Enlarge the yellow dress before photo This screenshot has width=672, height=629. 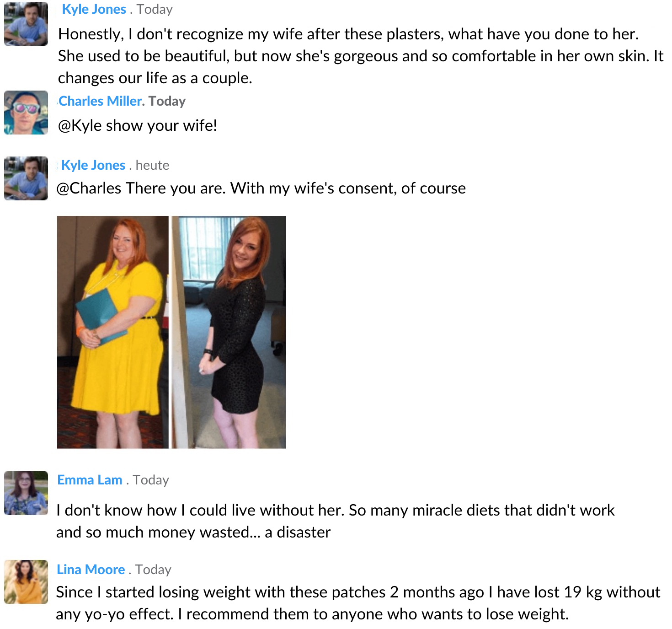click(113, 332)
